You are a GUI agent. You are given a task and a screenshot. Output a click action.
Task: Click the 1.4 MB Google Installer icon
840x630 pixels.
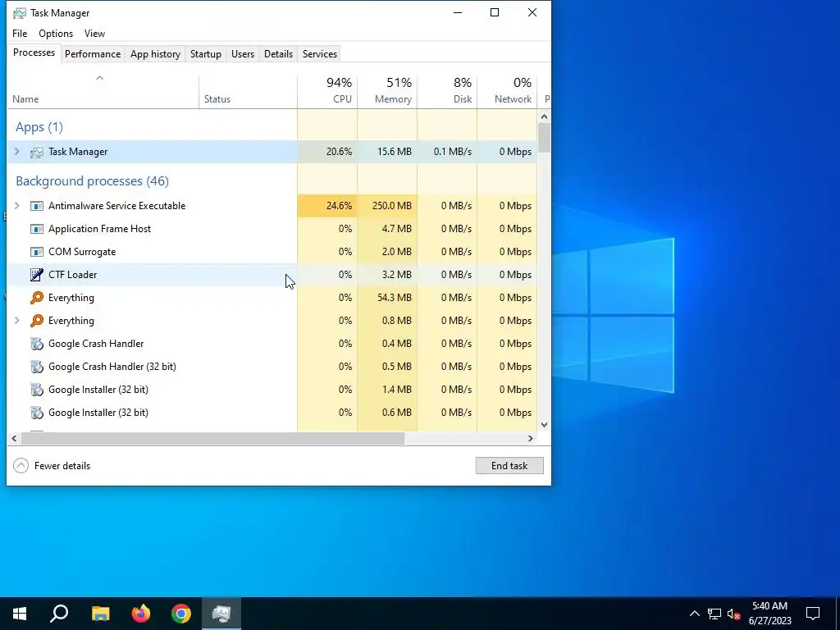click(36, 390)
